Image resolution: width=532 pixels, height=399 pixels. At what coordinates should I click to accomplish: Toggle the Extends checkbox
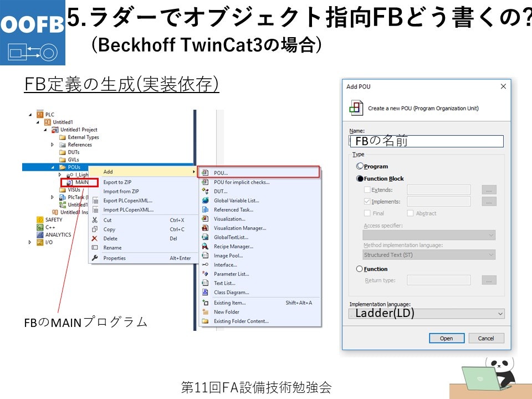[x=367, y=190]
